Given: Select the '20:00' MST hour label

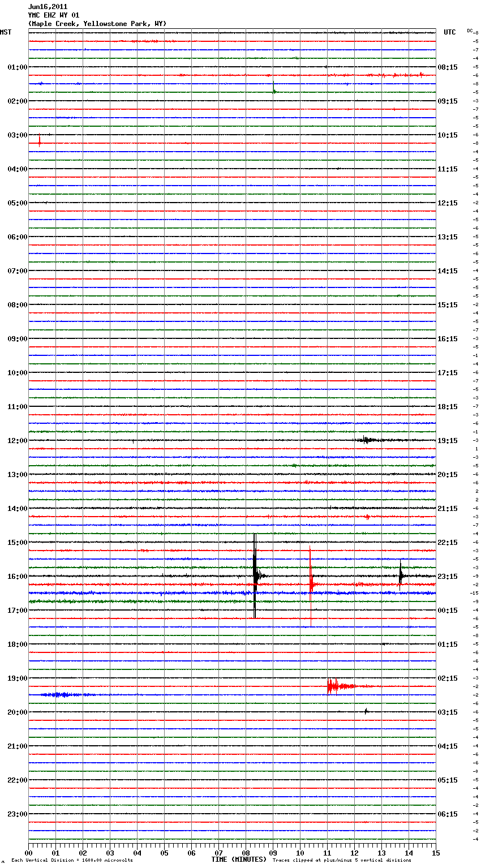Looking at the screenshot, I should (18, 712).
